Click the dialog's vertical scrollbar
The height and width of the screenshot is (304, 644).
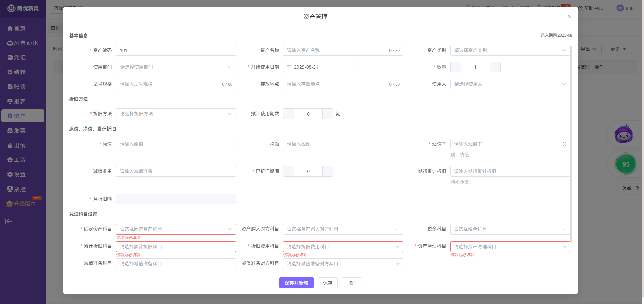point(571,144)
